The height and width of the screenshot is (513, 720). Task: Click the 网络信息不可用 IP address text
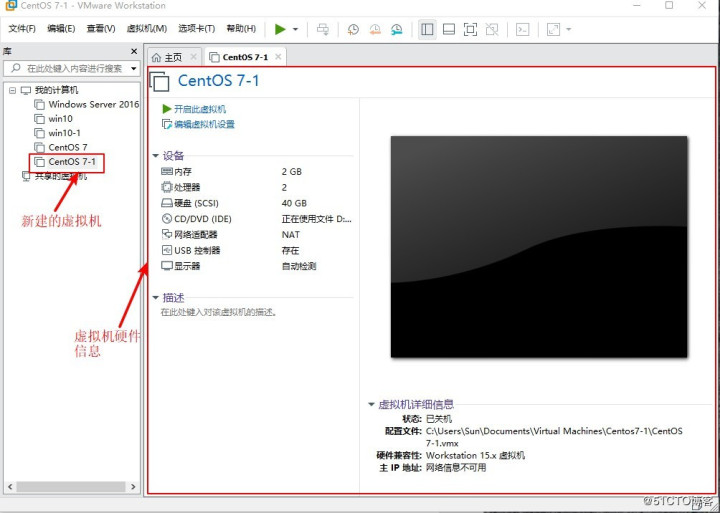[x=456, y=468]
